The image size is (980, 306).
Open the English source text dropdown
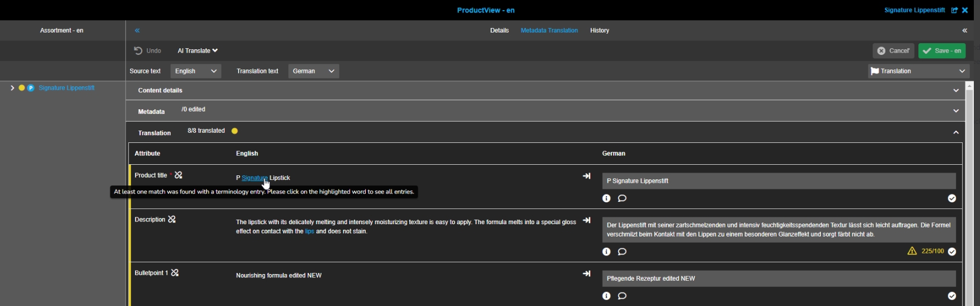[x=195, y=71]
